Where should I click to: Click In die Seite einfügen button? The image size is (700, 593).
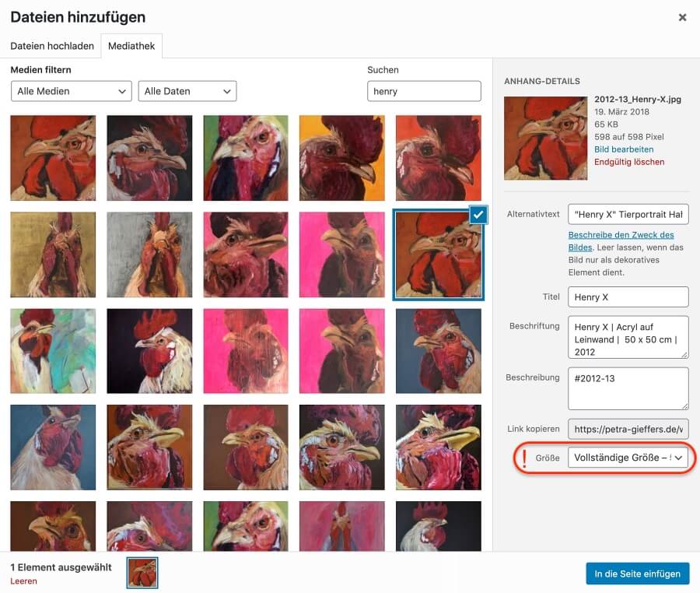click(637, 574)
